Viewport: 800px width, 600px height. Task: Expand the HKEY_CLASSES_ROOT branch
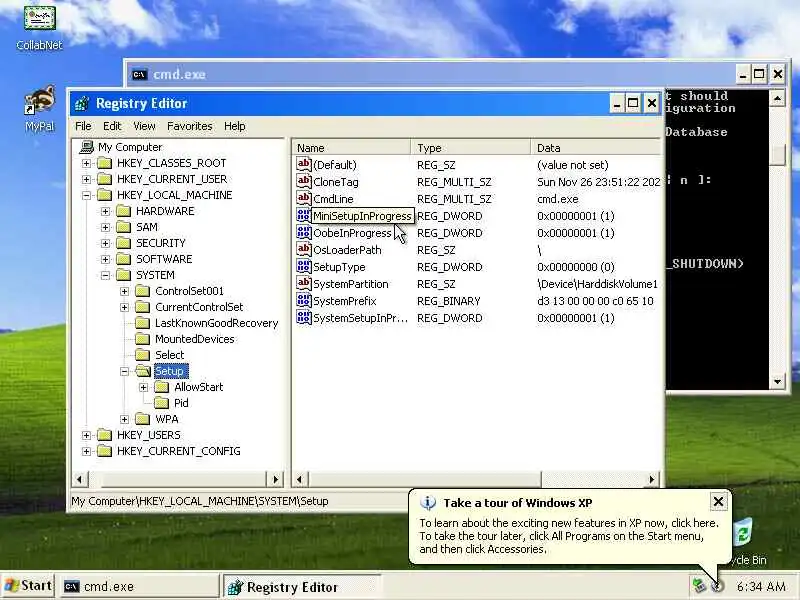pyautogui.click(x=86, y=163)
